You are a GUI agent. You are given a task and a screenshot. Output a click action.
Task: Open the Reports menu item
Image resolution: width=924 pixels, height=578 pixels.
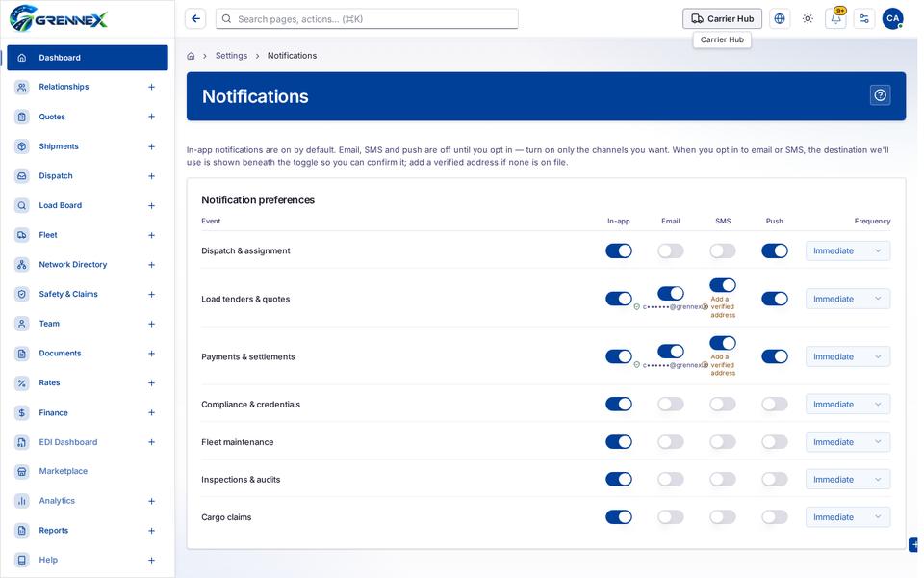point(88,530)
